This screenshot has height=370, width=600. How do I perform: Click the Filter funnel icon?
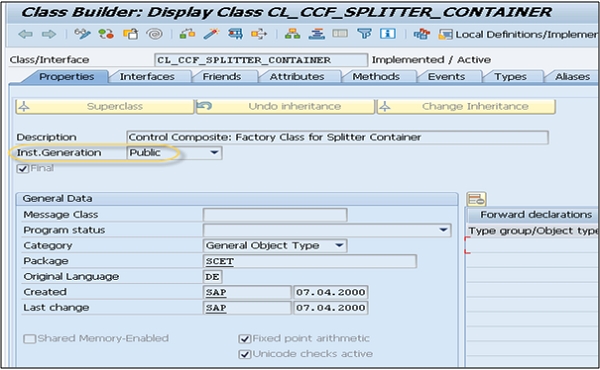[x=364, y=34]
